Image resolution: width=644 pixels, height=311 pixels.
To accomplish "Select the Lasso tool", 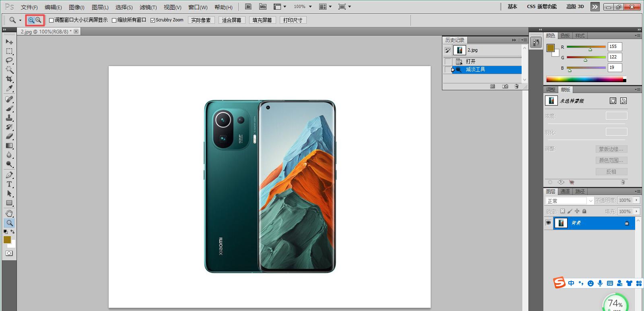I will [9, 60].
